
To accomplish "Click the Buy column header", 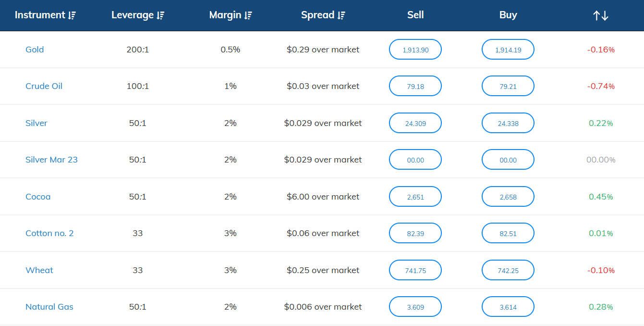I will click(x=508, y=15).
